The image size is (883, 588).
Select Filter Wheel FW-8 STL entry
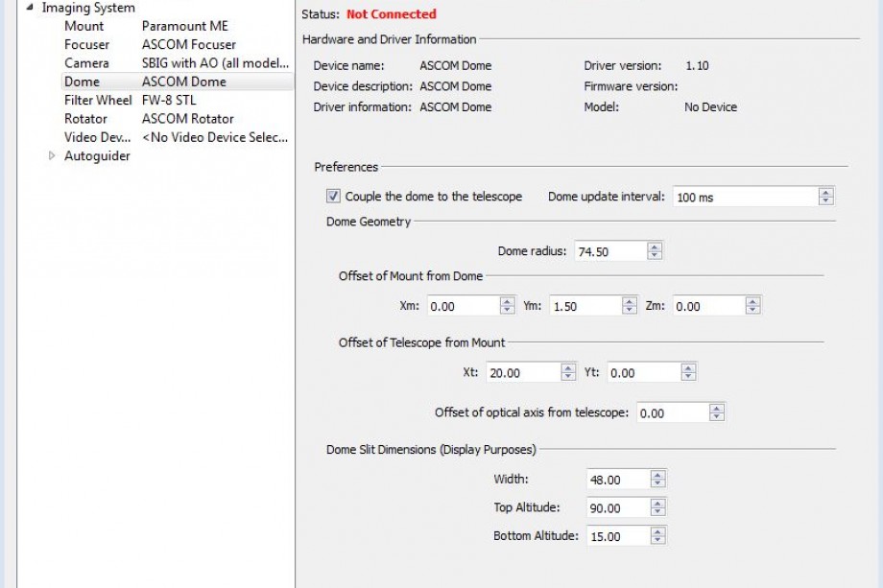click(98, 101)
